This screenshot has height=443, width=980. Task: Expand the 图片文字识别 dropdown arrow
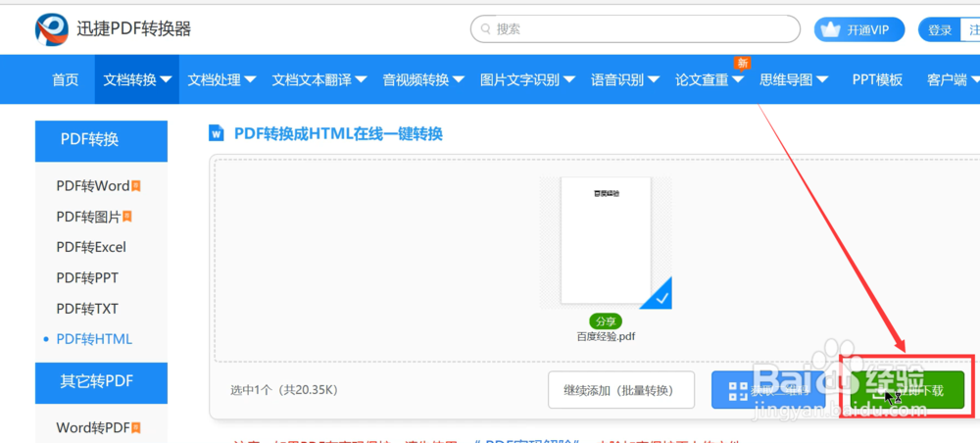click(569, 79)
